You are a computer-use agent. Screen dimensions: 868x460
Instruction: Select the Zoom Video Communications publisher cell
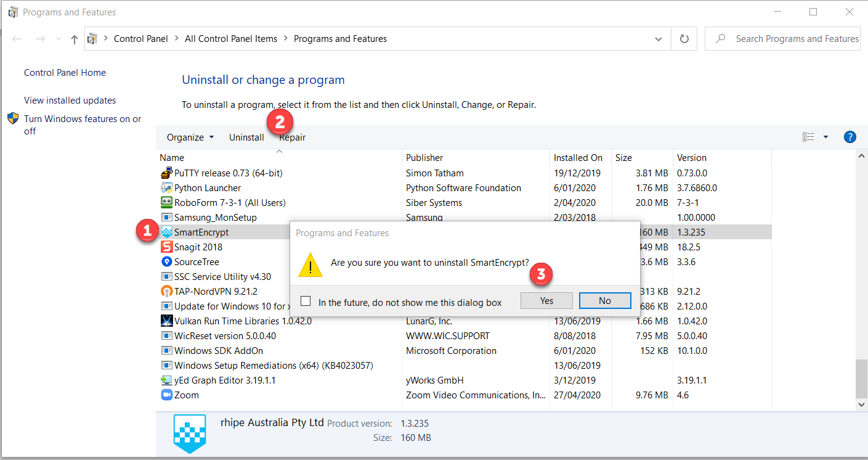[476, 395]
